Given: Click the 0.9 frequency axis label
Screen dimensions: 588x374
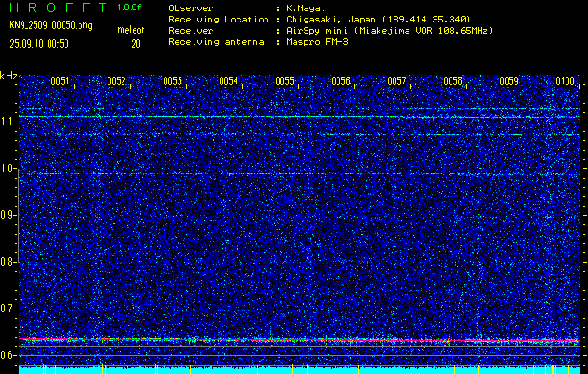Looking at the screenshot, I should pos(7,215).
